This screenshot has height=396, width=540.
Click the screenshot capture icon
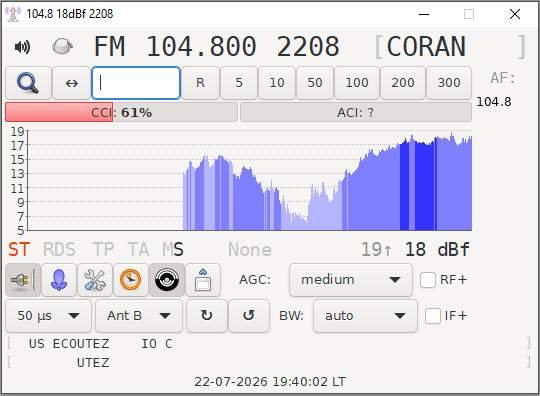203,280
